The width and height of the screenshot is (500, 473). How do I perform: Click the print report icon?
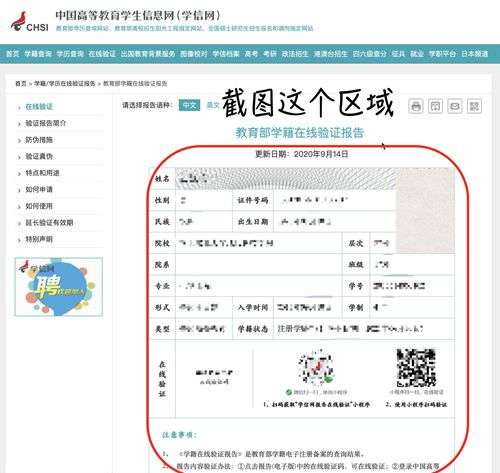pyautogui.click(x=416, y=107)
